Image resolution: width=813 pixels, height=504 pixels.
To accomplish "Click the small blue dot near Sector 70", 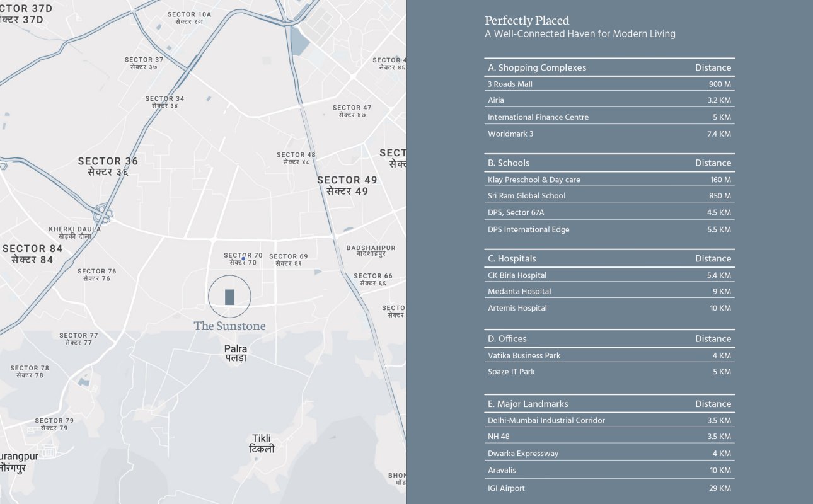I will [x=243, y=258].
